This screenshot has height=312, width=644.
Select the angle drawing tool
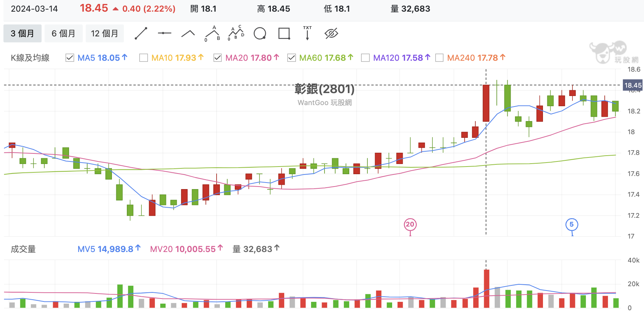coord(188,34)
